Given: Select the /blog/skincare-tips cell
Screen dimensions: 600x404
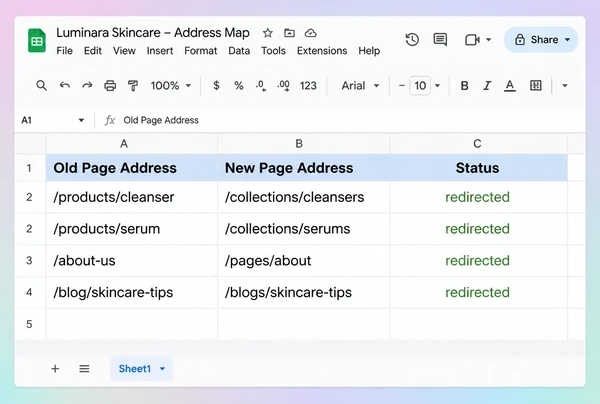Looking at the screenshot, I should click(x=132, y=292).
